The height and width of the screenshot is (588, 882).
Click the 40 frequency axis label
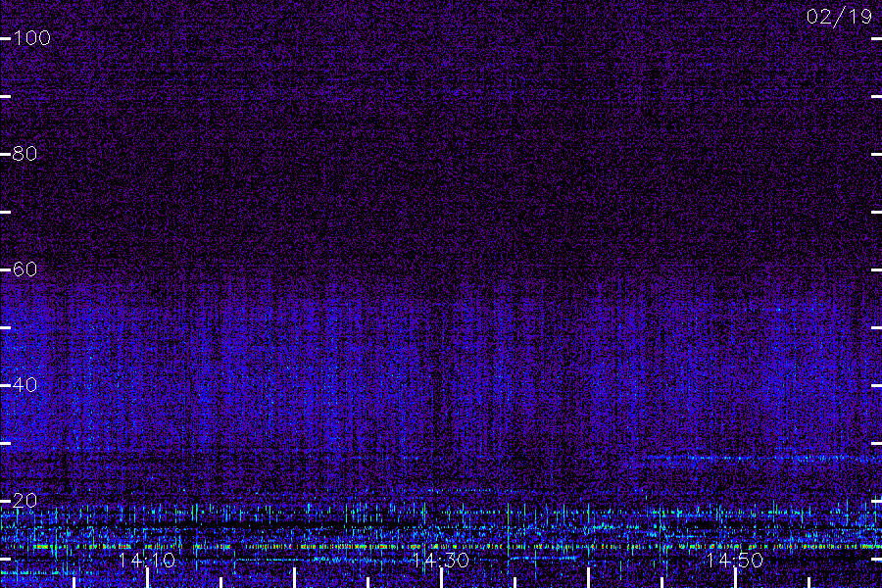[x=25, y=385]
